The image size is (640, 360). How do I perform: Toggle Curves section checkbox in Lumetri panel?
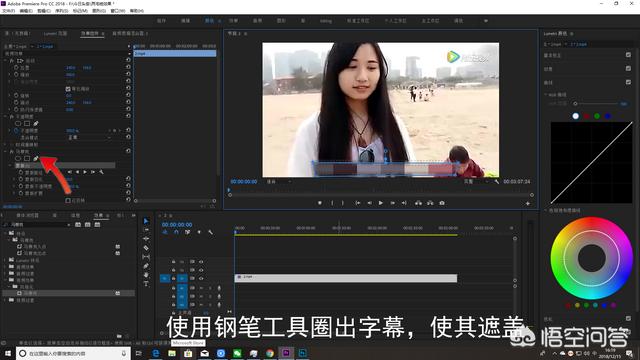(x=628, y=82)
